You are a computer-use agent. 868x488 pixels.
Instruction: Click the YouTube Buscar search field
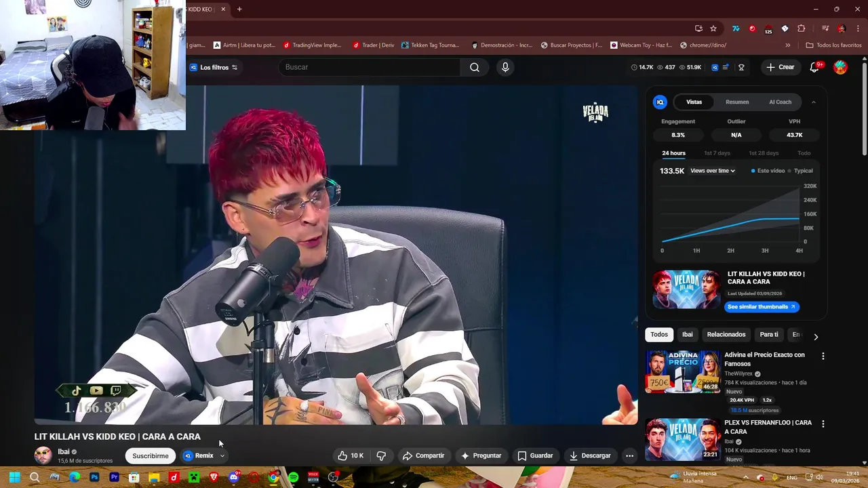pos(370,67)
